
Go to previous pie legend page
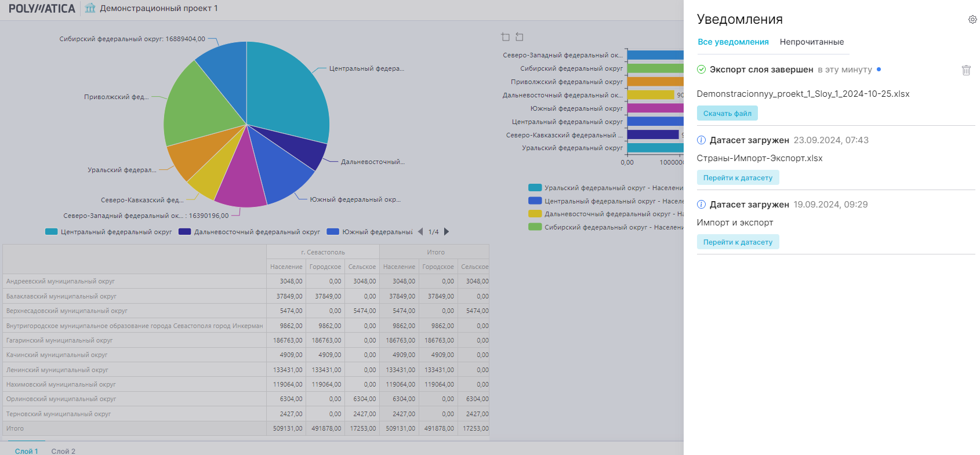[420, 232]
